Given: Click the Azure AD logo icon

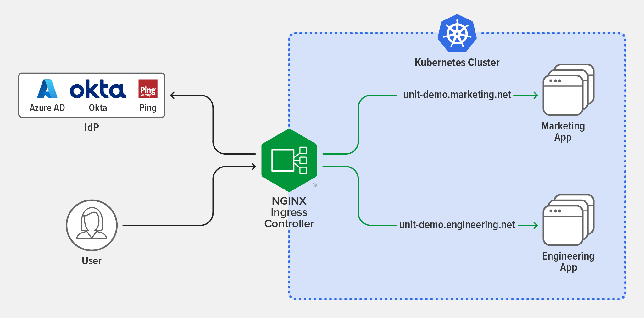Looking at the screenshot, I should click(x=47, y=89).
